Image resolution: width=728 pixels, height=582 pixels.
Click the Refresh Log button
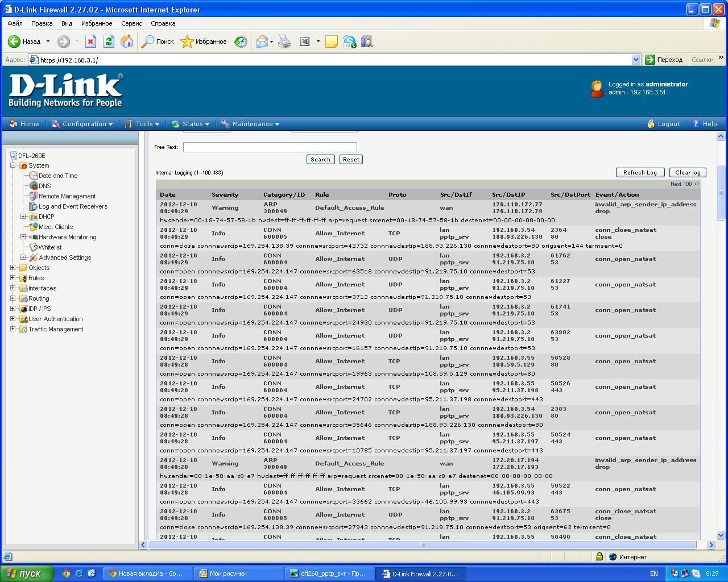tap(640, 173)
